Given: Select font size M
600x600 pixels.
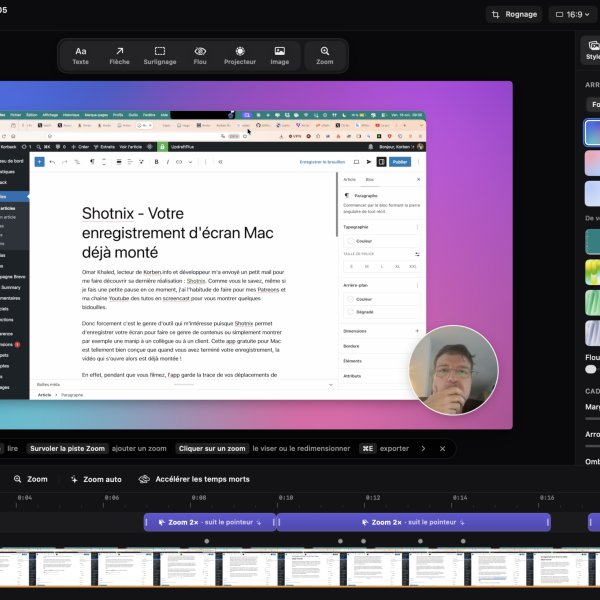Looking at the screenshot, I should point(367,266).
